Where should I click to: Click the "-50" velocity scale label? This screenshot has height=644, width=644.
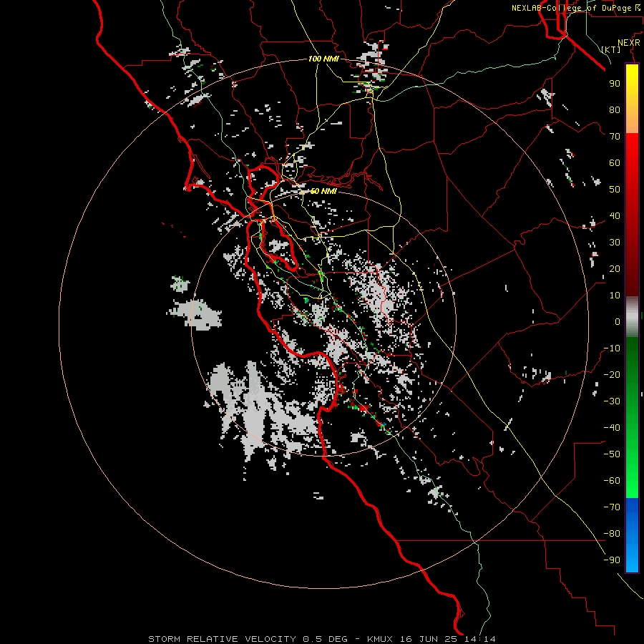pyautogui.click(x=612, y=454)
